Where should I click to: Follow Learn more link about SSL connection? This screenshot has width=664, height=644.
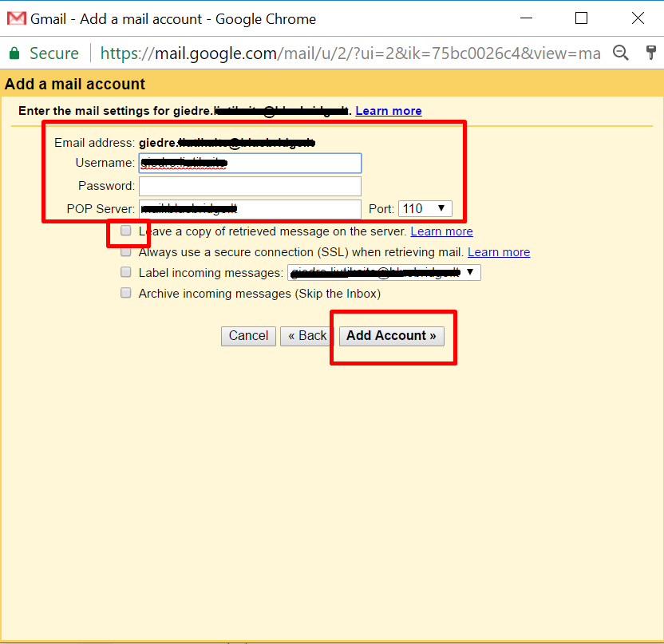pos(499,252)
